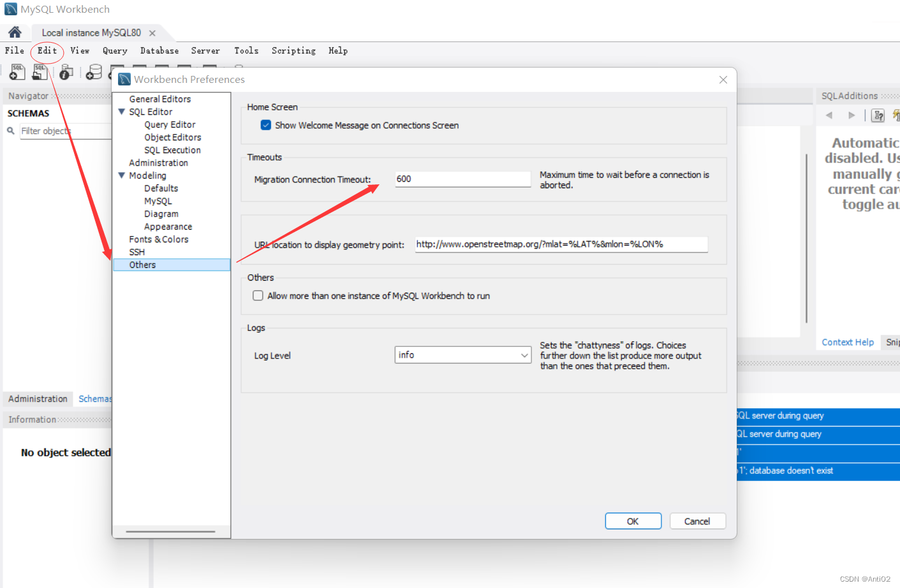Close the Local instance MySQL80 tab
The image size is (900, 588).
pyautogui.click(x=152, y=33)
